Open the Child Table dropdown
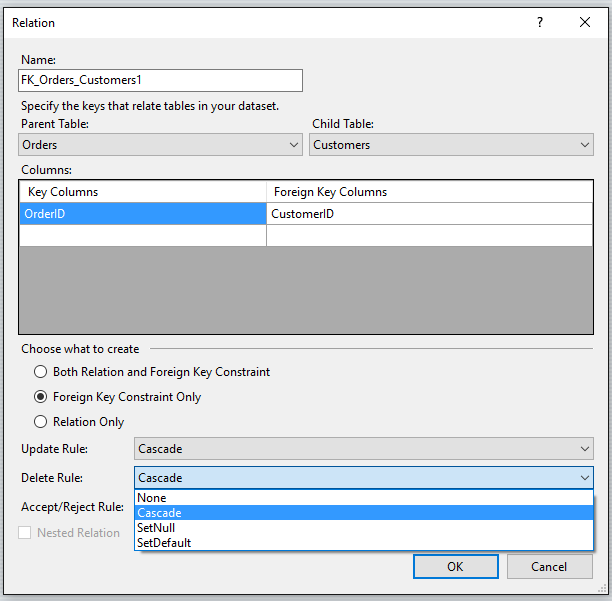This screenshot has height=601, width=612. pyautogui.click(x=451, y=145)
